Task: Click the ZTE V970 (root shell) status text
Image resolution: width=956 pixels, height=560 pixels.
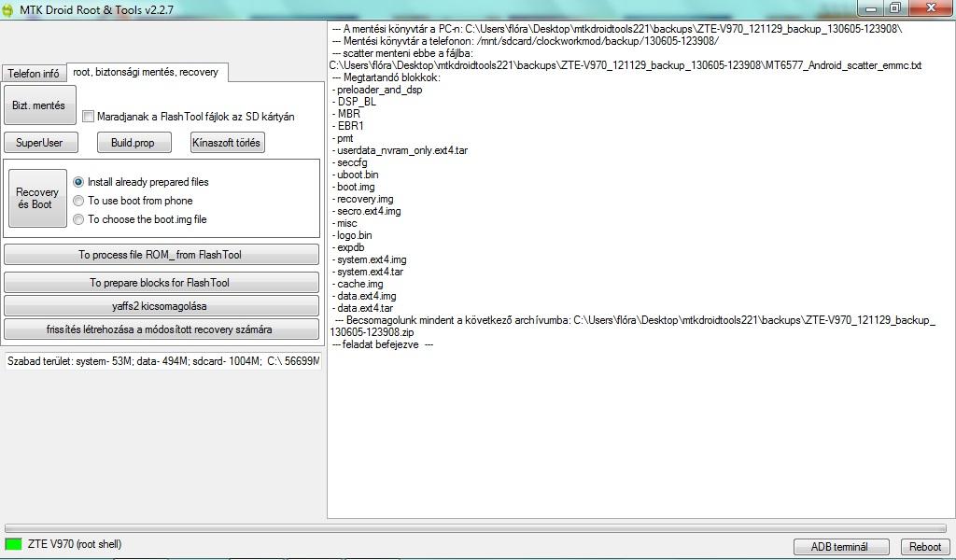Action: (x=75, y=543)
